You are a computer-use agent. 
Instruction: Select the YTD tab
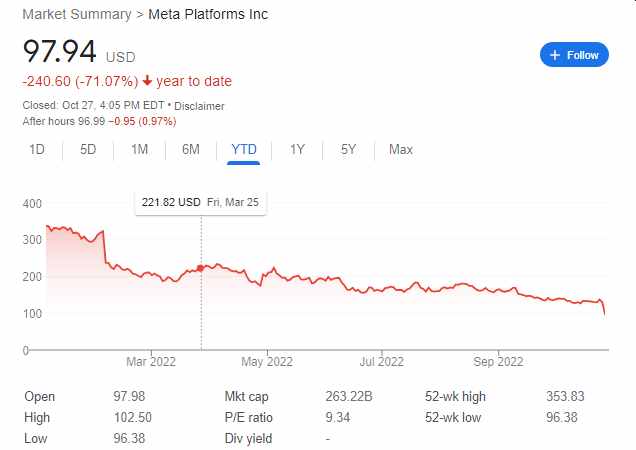click(x=244, y=150)
